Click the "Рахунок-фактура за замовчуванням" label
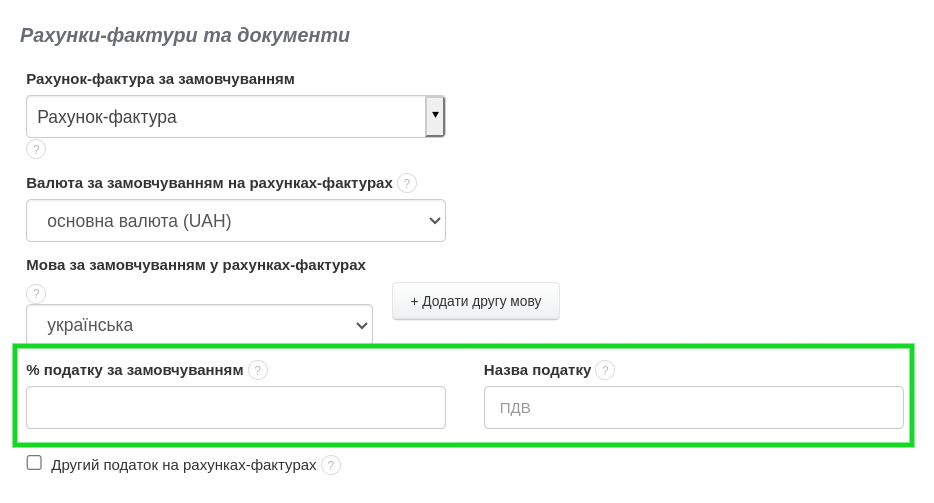934x503 pixels. [x=160, y=79]
